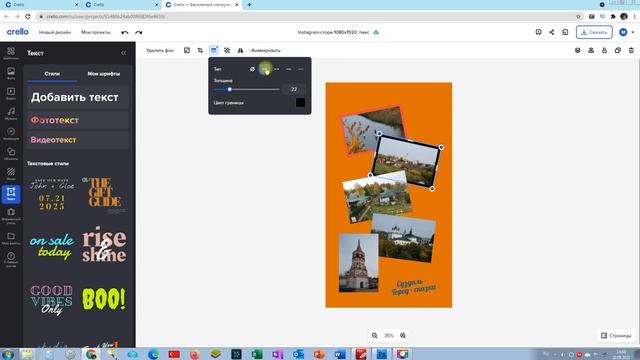
Task: Select the no-border type option
Action: point(252,69)
